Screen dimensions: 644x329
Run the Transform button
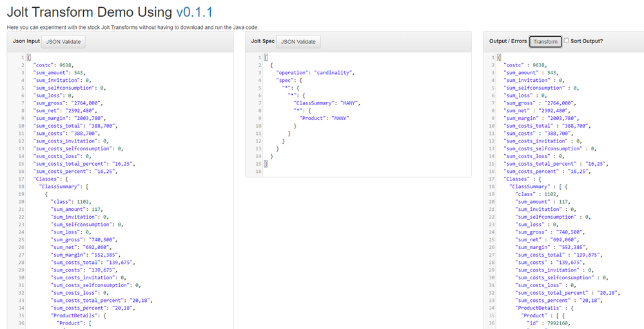(545, 41)
